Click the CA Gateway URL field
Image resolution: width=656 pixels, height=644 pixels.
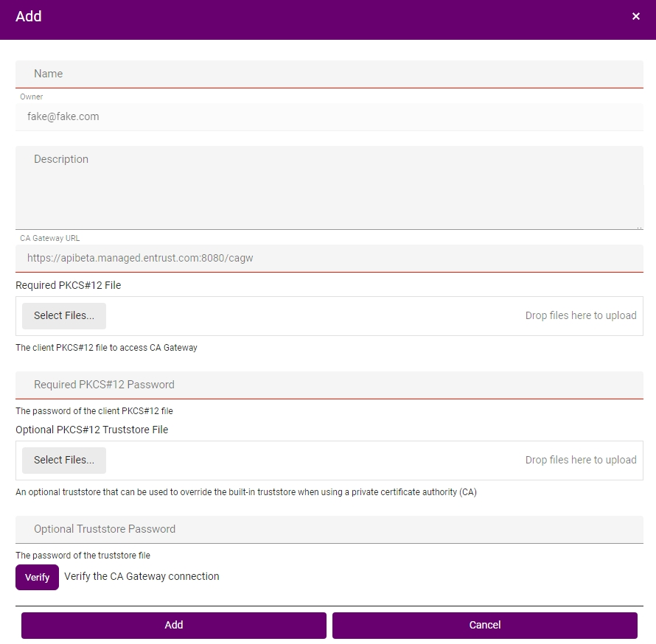click(x=329, y=258)
